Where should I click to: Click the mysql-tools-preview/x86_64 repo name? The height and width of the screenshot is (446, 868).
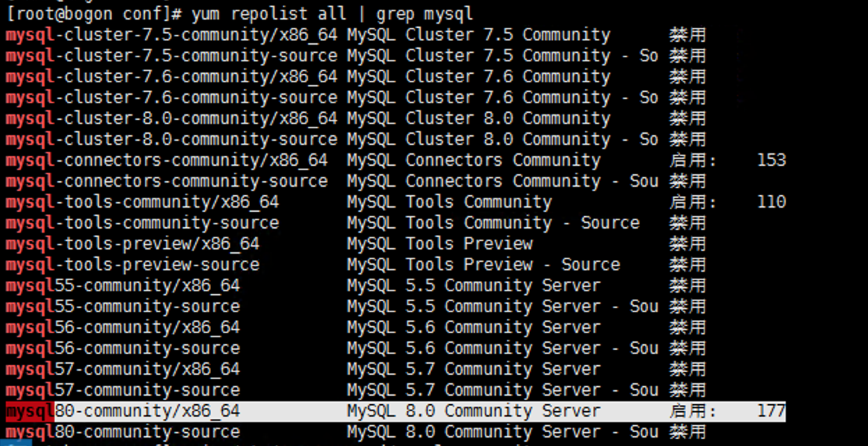click(x=132, y=243)
